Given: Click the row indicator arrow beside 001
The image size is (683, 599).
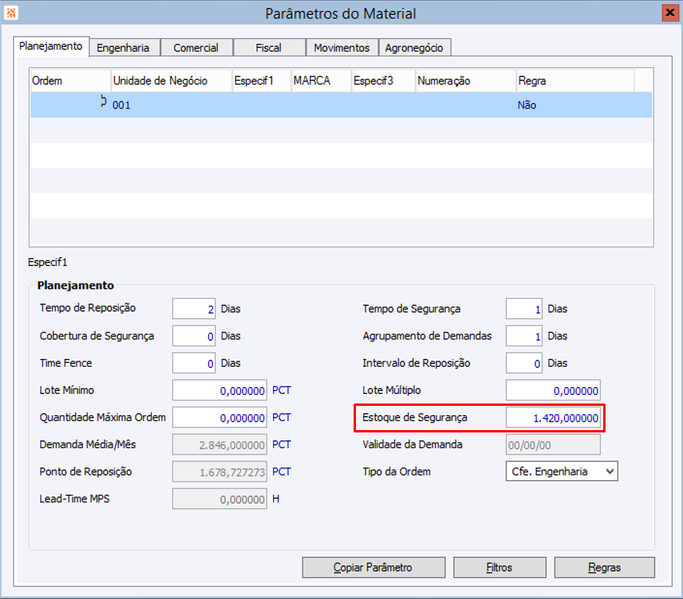Looking at the screenshot, I should (103, 102).
